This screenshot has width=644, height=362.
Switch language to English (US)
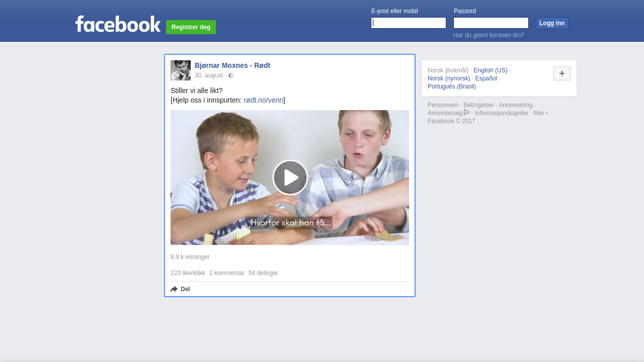click(491, 70)
